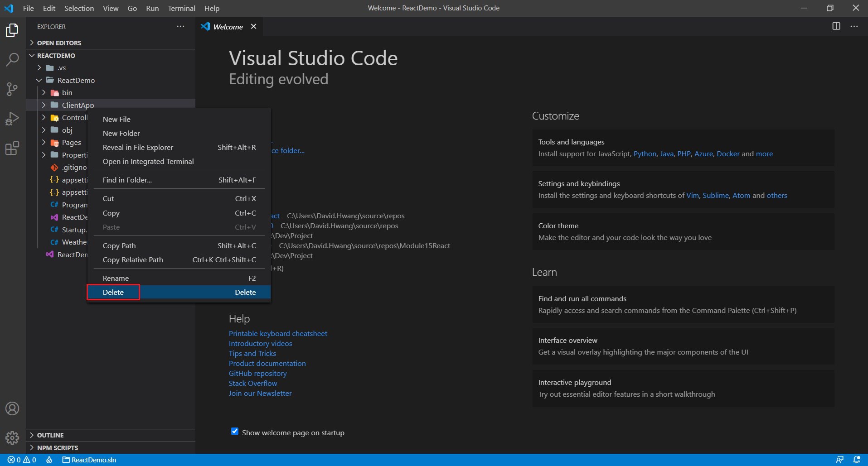Choose Delete from the context menu
The width and height of the screenshot is (868, 466).
[179, 292]
